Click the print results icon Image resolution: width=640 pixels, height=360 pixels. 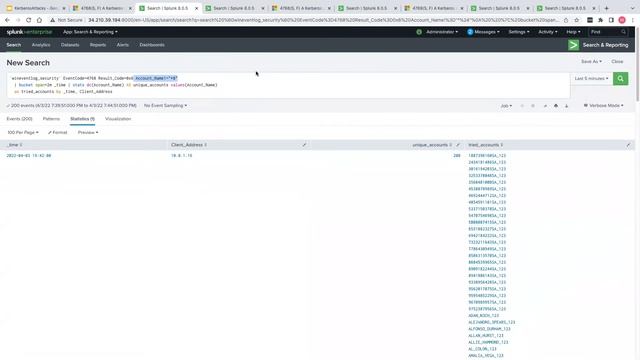(556, 106)
